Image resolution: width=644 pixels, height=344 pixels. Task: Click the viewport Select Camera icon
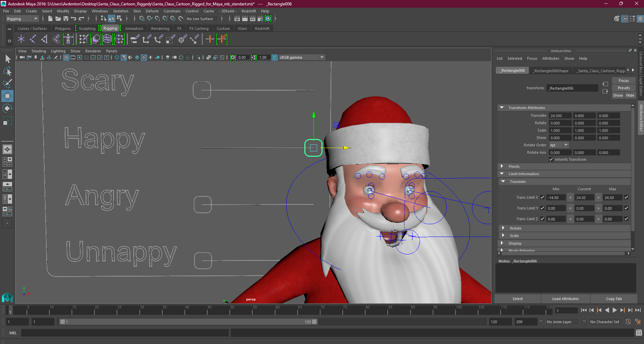pos(22,57)
